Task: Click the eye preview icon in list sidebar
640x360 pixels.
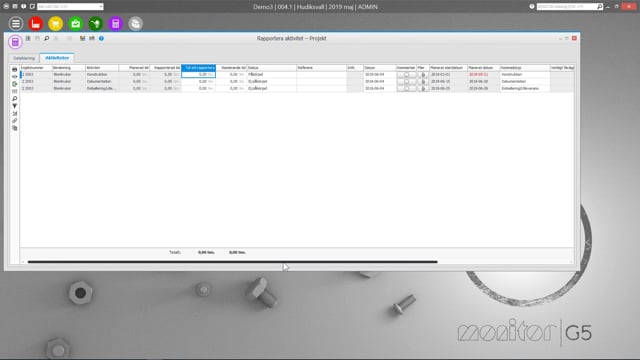Action: 15,77
